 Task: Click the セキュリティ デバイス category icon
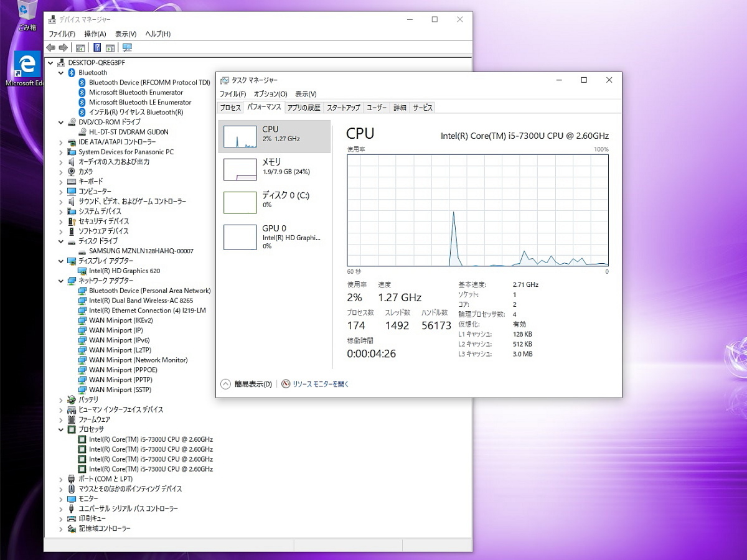(72, 222)
